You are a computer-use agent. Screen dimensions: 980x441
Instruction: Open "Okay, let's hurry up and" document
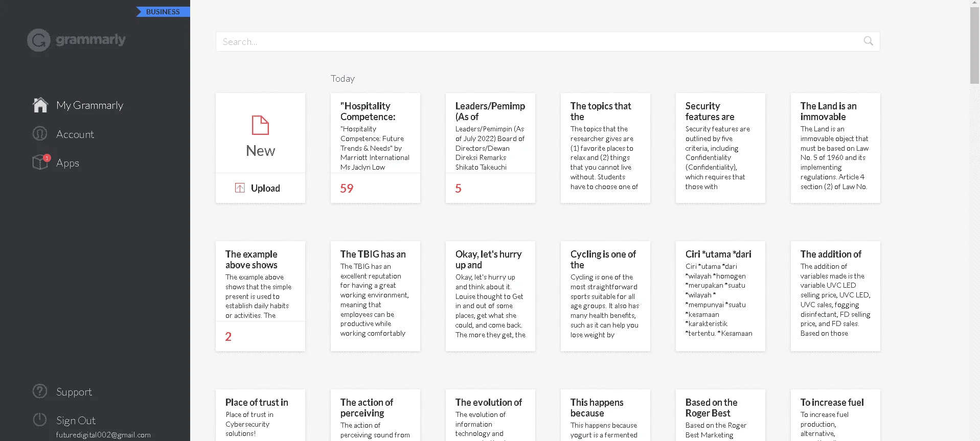(490, 296)
